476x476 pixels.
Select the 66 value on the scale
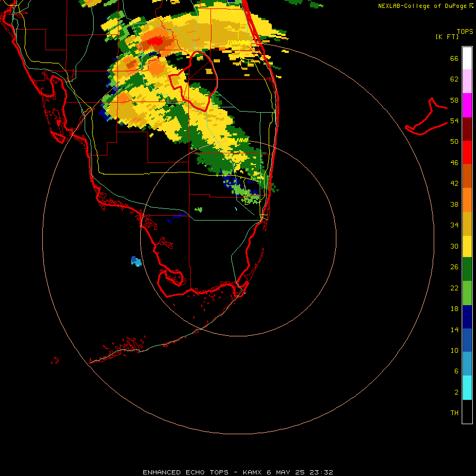coord(454,58)
